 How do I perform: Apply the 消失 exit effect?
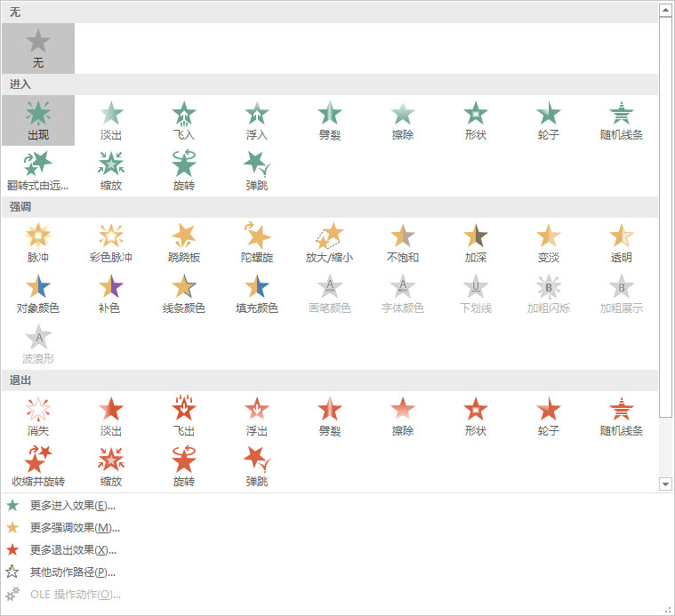pyautogui.click(x=38, y=416)
